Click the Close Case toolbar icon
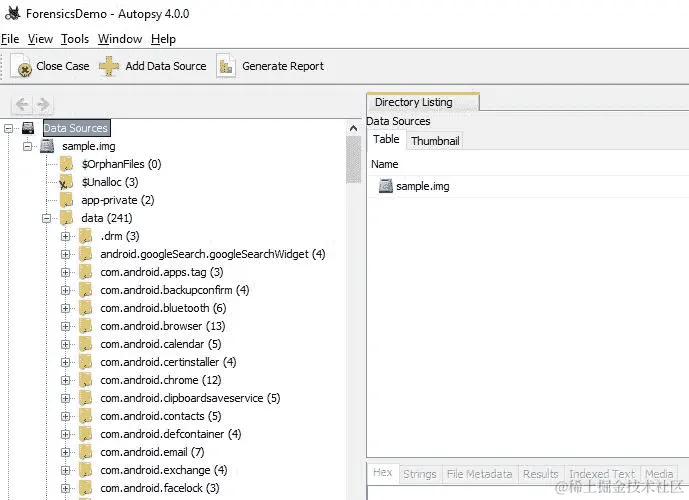Image resolution: width=689 pixels, height=500 pixels. click(x=21, y=66)
